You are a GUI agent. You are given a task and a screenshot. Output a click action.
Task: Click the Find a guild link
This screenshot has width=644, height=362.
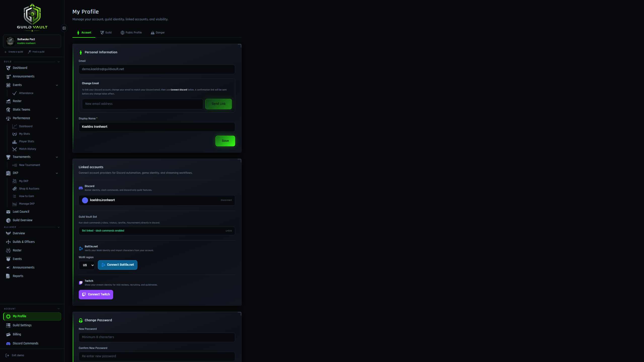click(36, 52)
